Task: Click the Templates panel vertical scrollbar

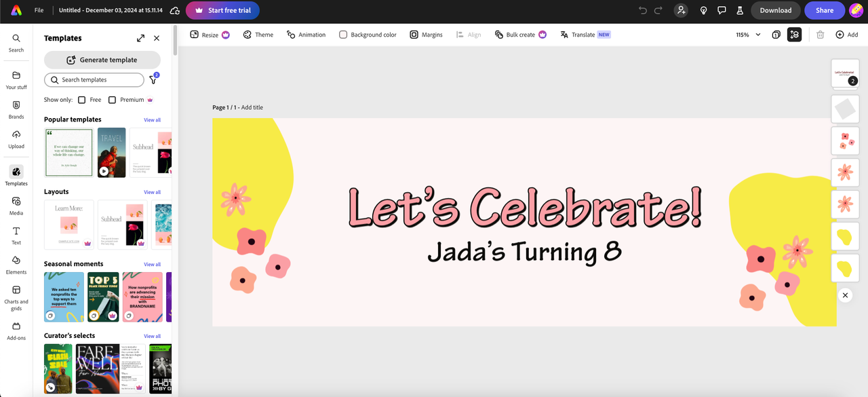Action: [x=176, y=41]
